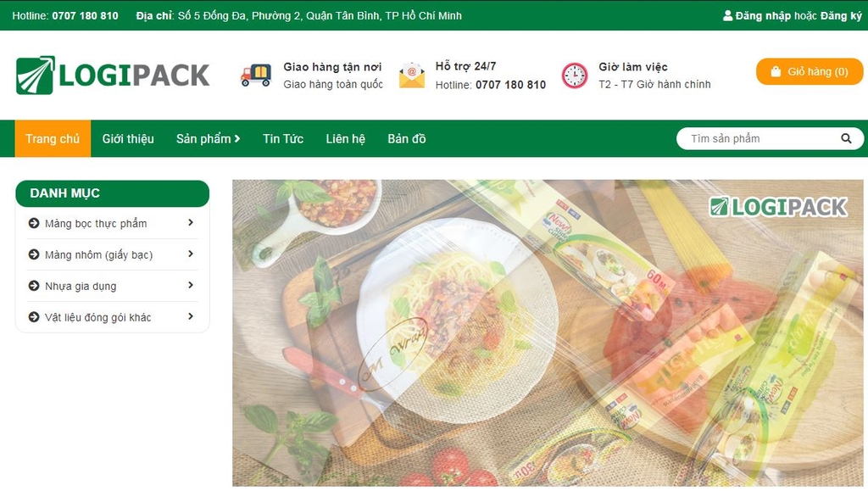Expand Màng bọc thực phẩm category chevron

click(x=191, y=222)
